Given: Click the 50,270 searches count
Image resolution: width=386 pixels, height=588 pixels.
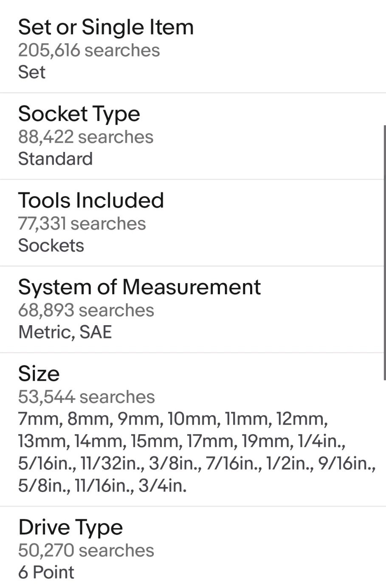Looking at the screenshot, I should 86,550.
